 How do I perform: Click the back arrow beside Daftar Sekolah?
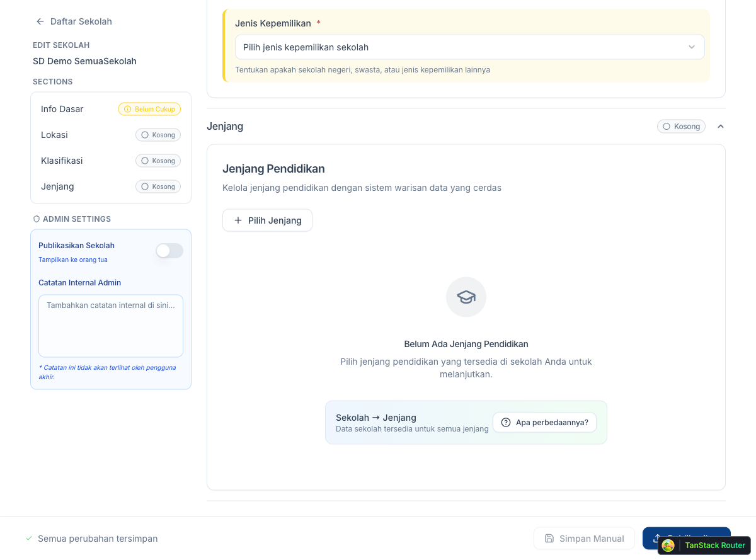coord(40,21)
